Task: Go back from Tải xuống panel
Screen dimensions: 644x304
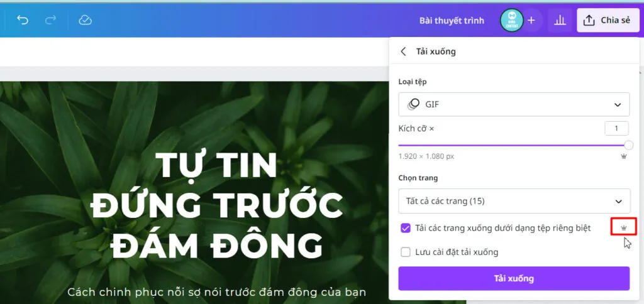Action: 403,52
